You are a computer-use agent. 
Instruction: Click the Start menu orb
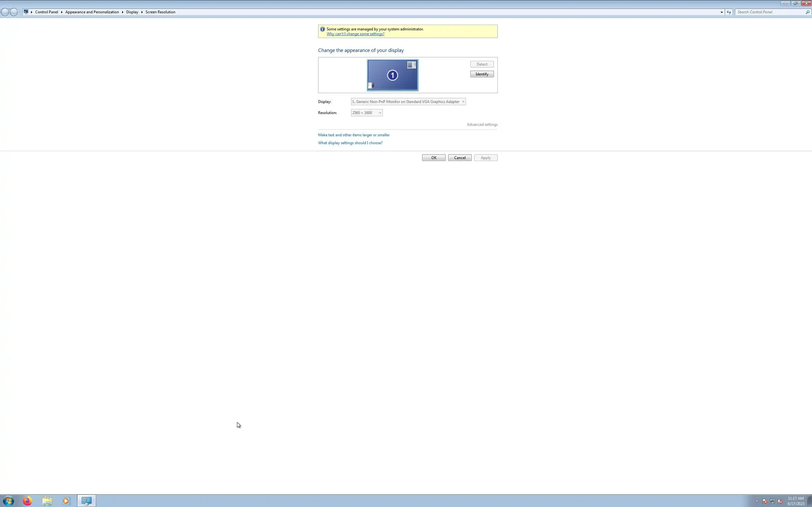pos(8,501)
